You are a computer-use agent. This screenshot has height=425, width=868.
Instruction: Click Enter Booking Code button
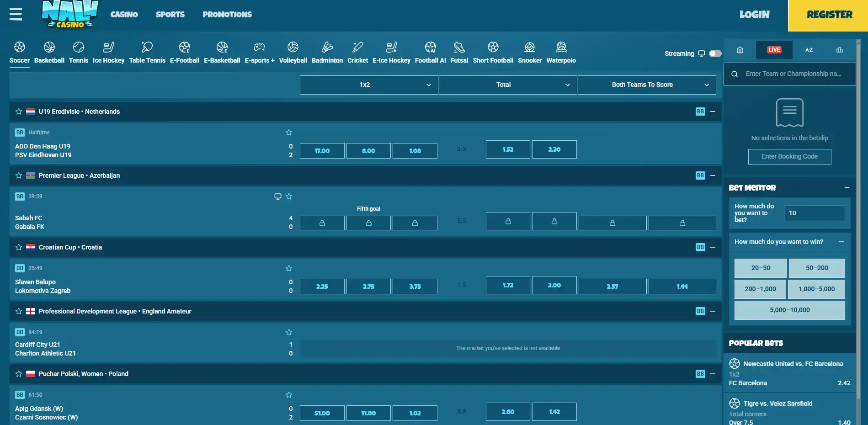point(790,157)
